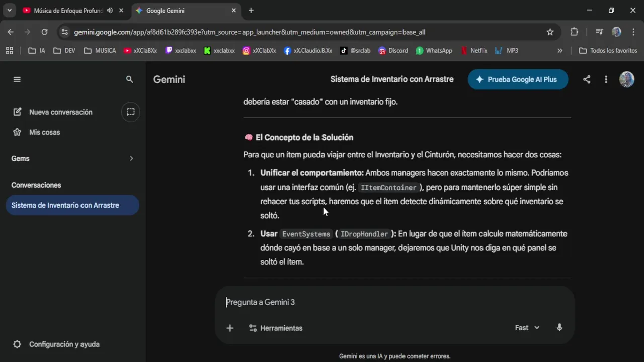Click the Pregunta a Gemini 3 input field
Viewport: 644px width, 362px height.
coord(392,302)
